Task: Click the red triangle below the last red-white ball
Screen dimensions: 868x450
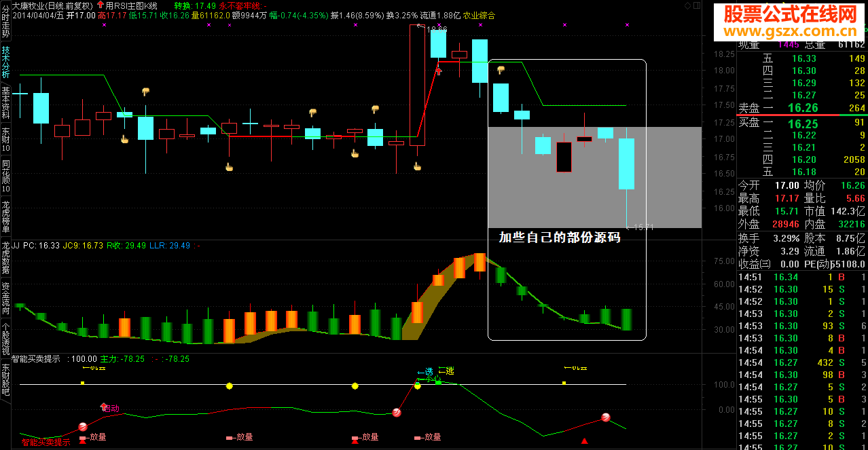Action: point(584,440)
